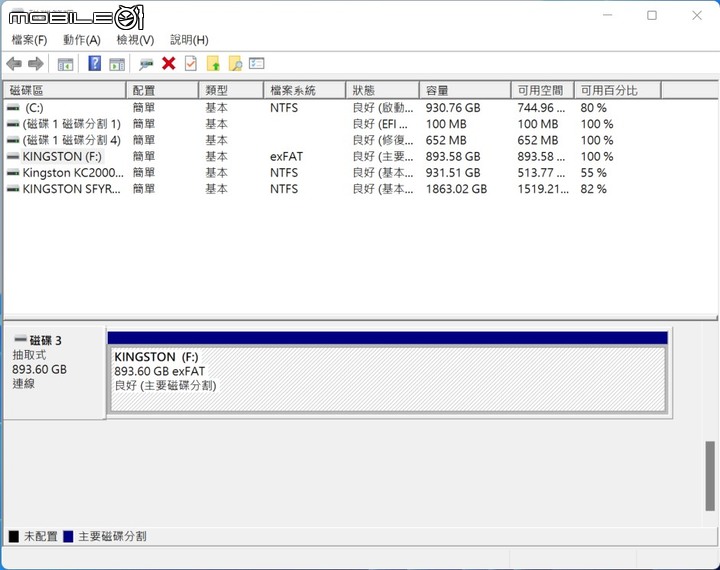Image resolution: width=720 pixels, height=570 pixels.
Task: Close the Disk Management window
Action: [x=697, y=15]
